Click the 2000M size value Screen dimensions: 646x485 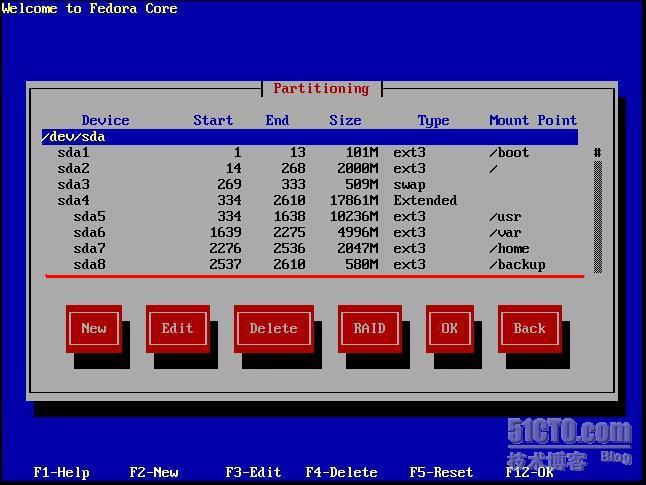pos(358,169)
